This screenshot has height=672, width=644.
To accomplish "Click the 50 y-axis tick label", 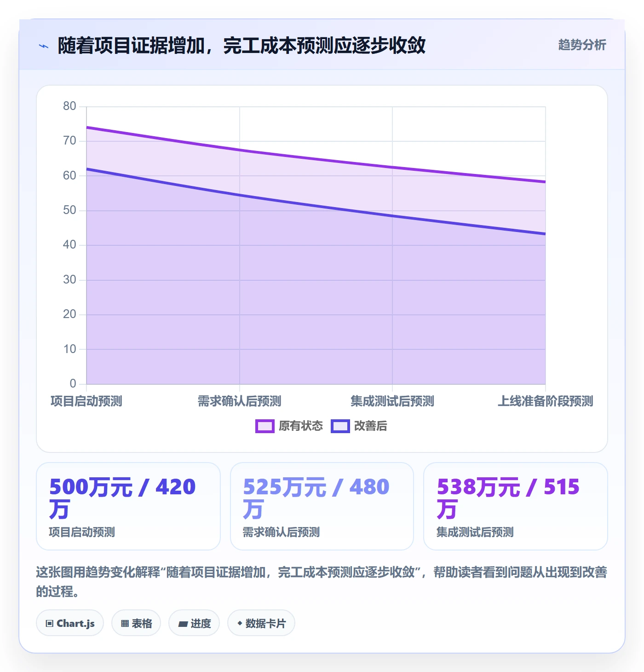I will point(69,210).
